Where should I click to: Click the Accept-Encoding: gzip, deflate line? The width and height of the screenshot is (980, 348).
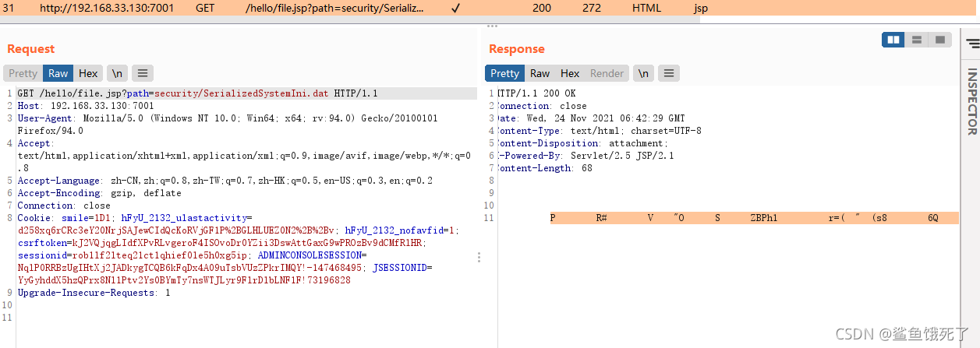coord(99,193)
